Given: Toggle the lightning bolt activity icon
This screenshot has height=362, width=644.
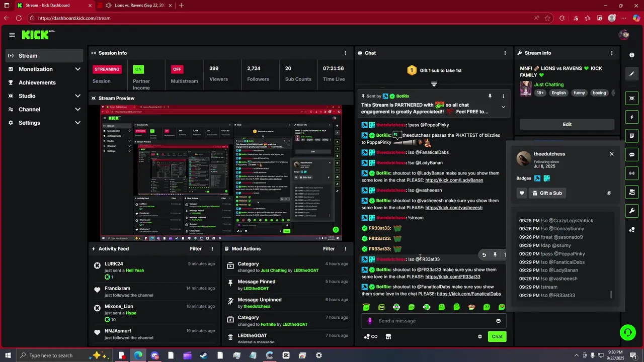Looking at the screenshot, I should point(632,117).
